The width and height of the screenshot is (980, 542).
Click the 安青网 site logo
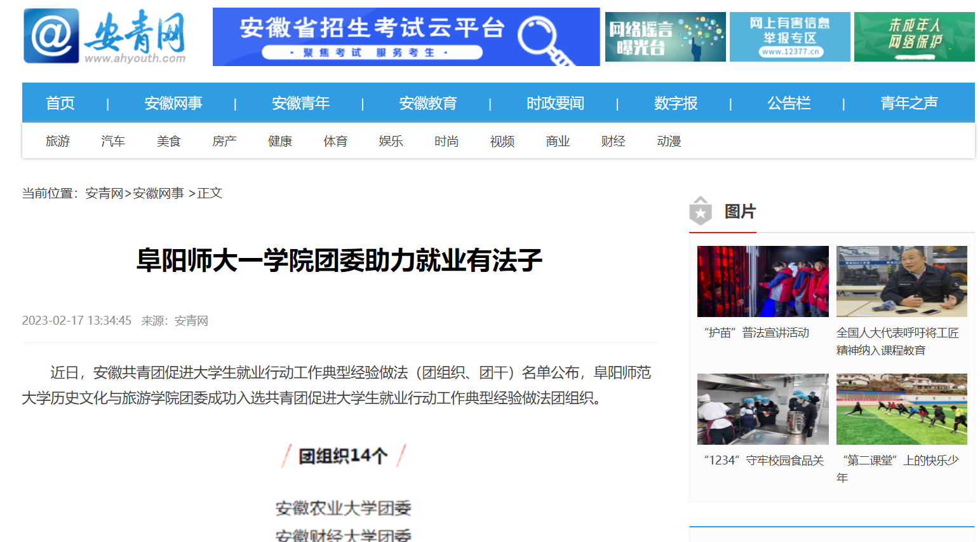105,36
